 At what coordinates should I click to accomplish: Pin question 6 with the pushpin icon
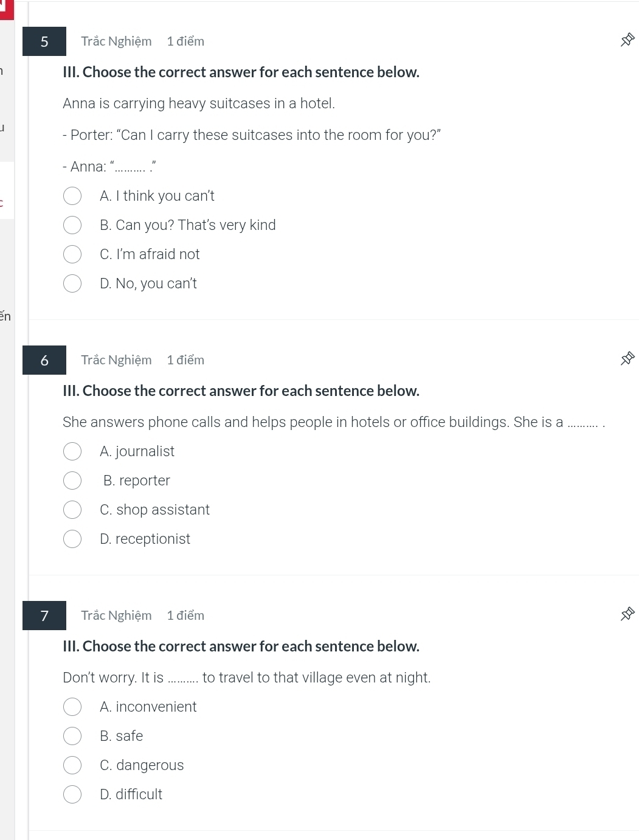[x=627, y=359]
